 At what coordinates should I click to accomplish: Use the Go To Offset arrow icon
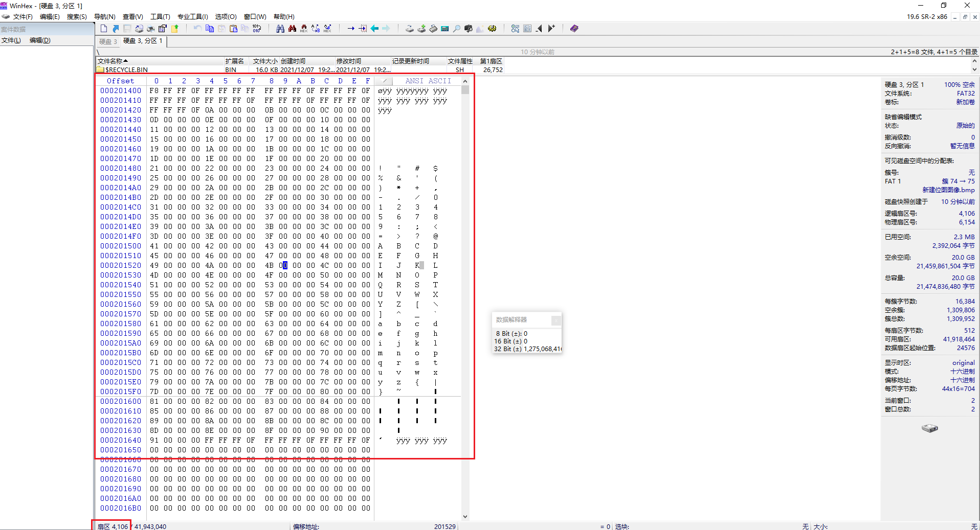pyautogui.click(x=351, y=29)
